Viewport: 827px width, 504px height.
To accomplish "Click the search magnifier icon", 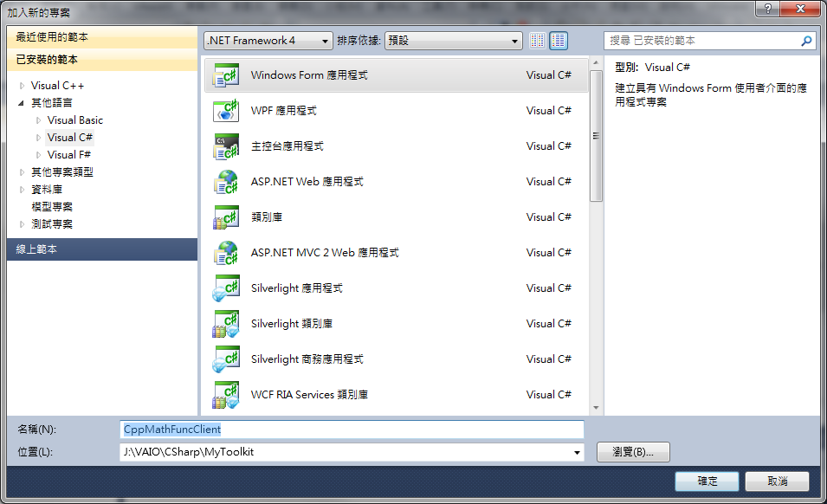I will click(x=806, y=41).
